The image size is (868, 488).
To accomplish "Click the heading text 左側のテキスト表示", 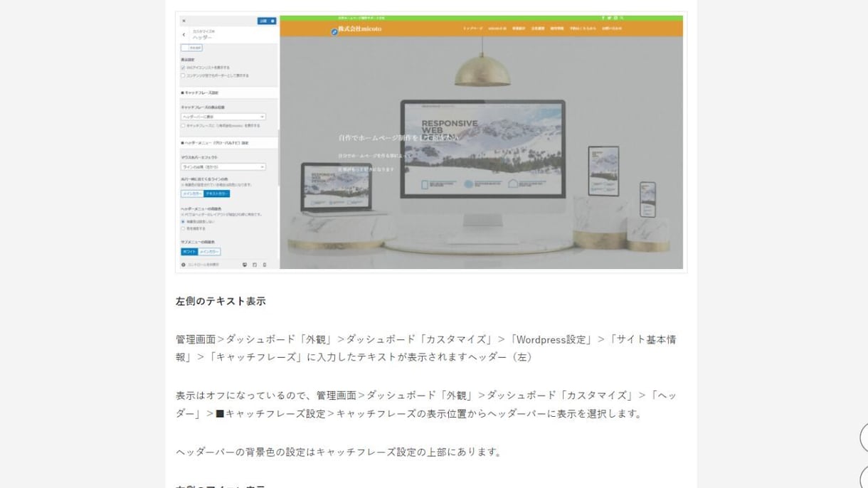I will tap(221, 301).
